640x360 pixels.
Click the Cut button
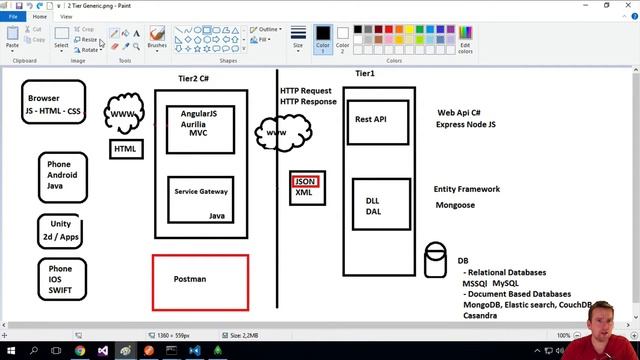[33, 29]
